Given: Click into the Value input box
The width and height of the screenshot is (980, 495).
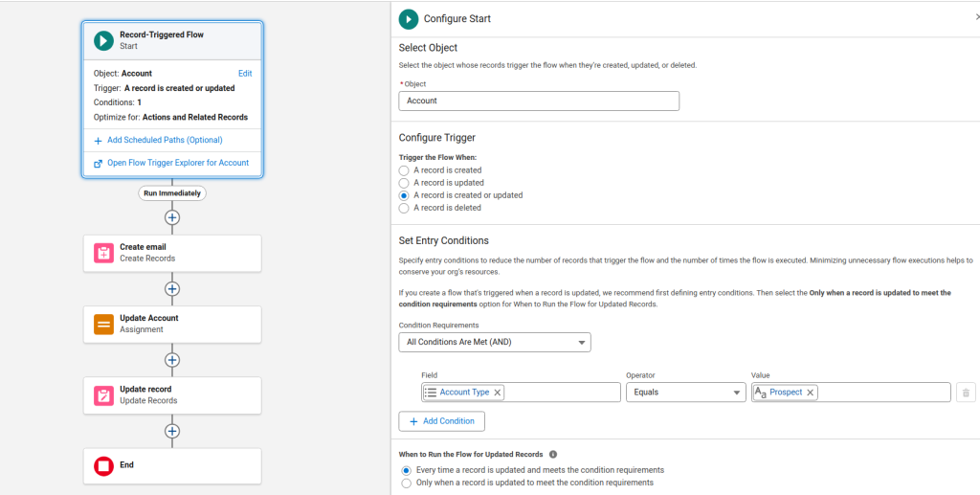Looking at the screenshot, I should pos(851,393).
